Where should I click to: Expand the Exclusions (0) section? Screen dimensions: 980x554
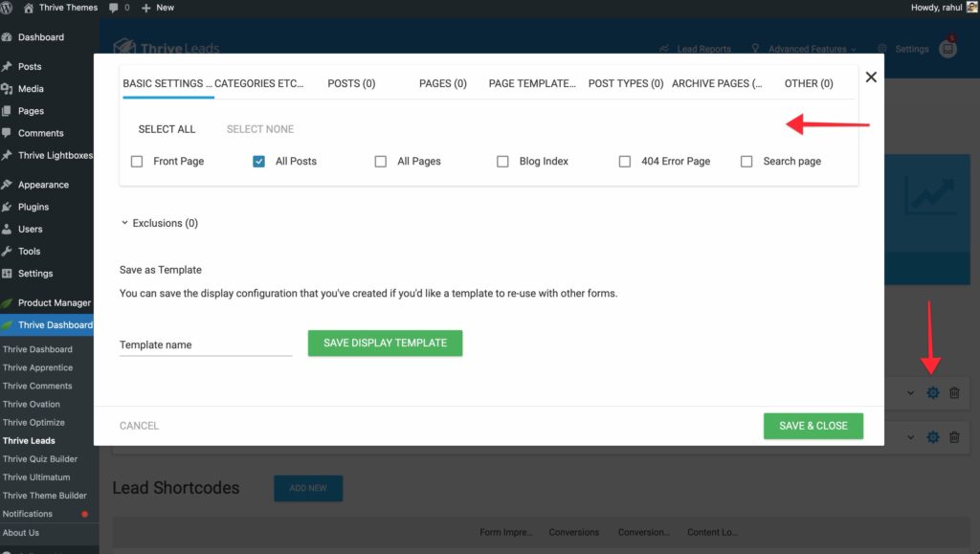pyautogui.click(x=159, y=223)
